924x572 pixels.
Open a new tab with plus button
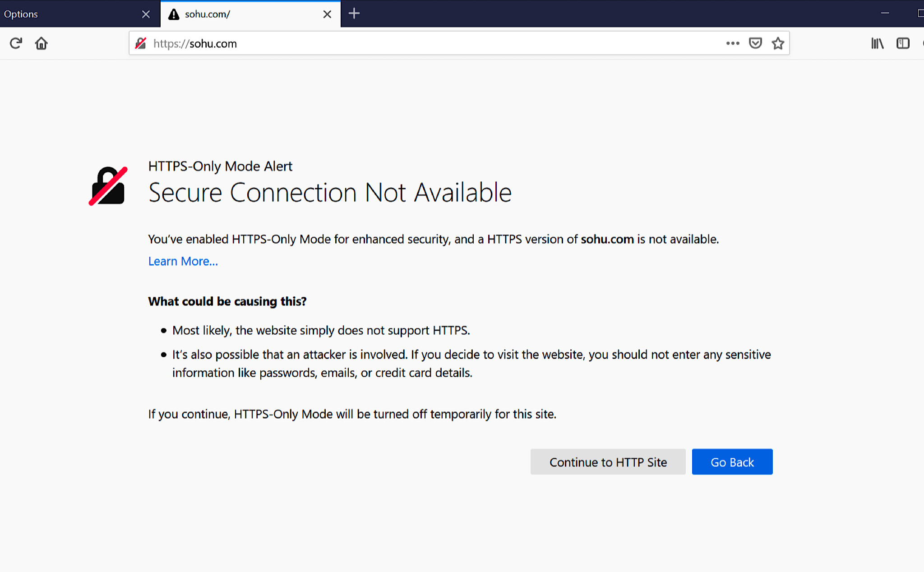tap(354, 14)
